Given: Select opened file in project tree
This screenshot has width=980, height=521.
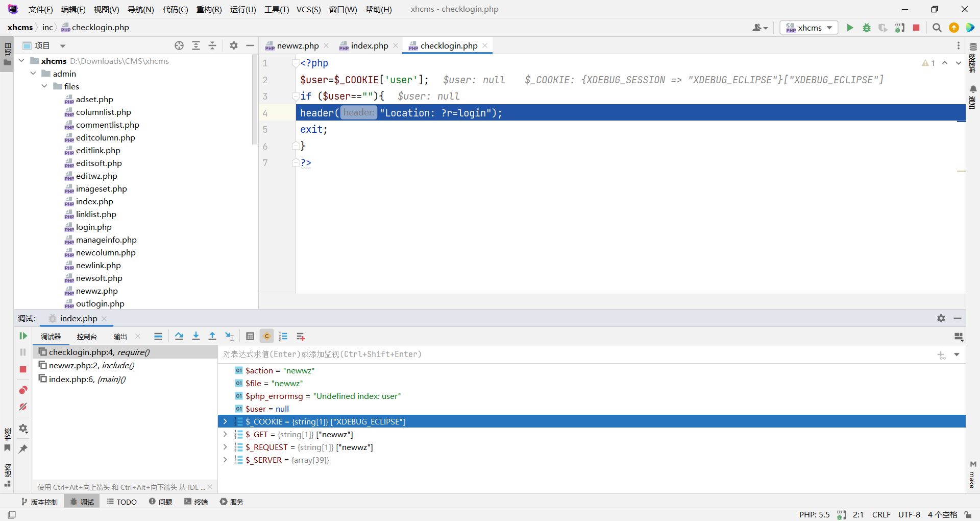Looking at the screenshot, I should click(x=179, y=46).
